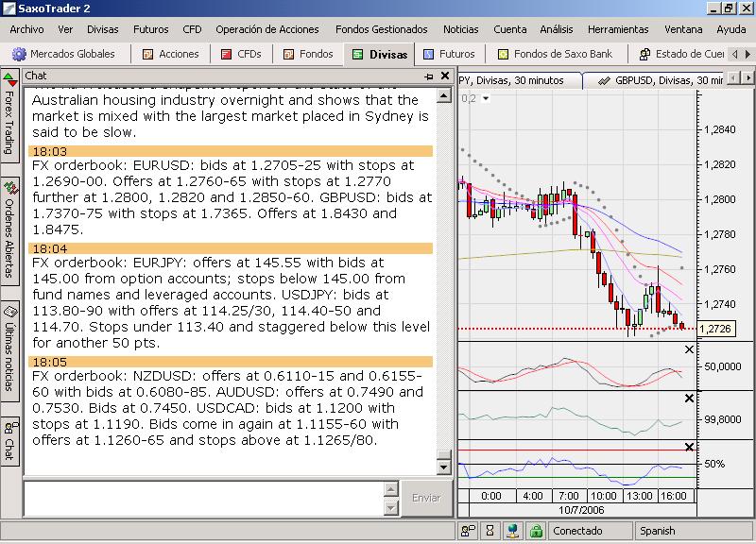The width and height of the screenshot is (756, 544).
Task: Open the Ayuda menu
Action: [730, 29]
